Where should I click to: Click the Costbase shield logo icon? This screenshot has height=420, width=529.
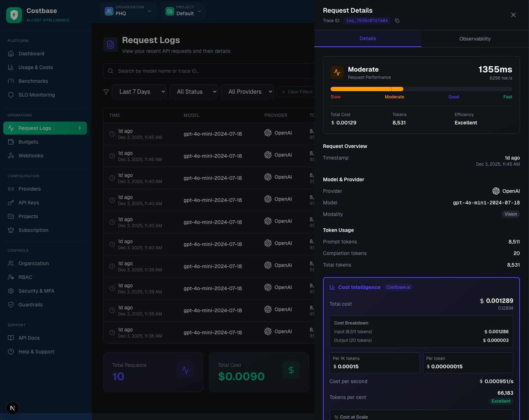coord(14,15)
